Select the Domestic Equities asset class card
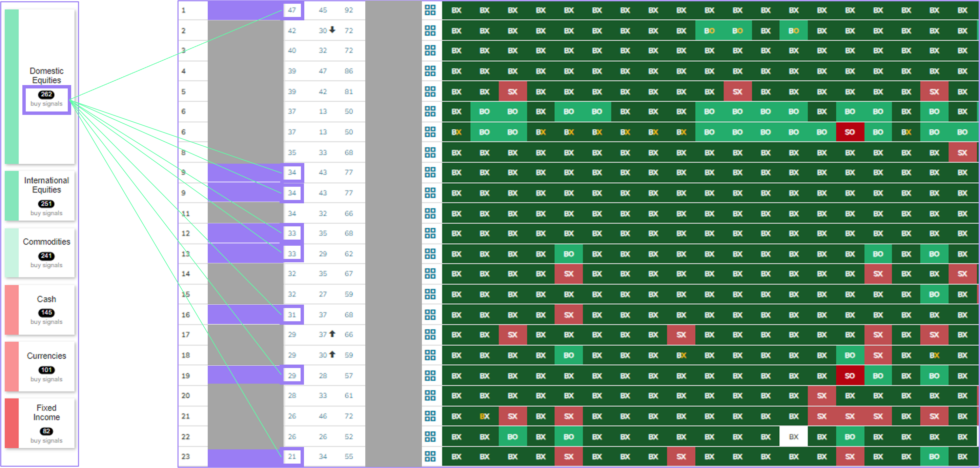The height and width of the screenshot is (468, 980). click(x=40, y=87)
